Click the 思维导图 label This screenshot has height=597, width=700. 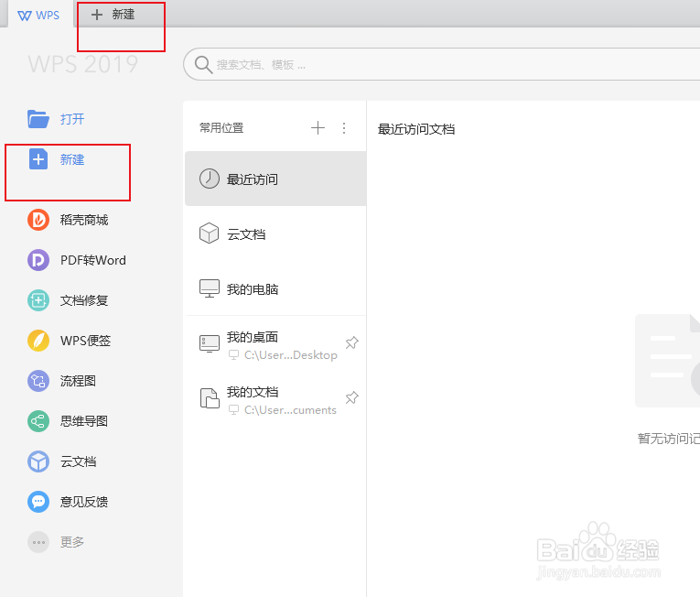click(x=84, y=421)
